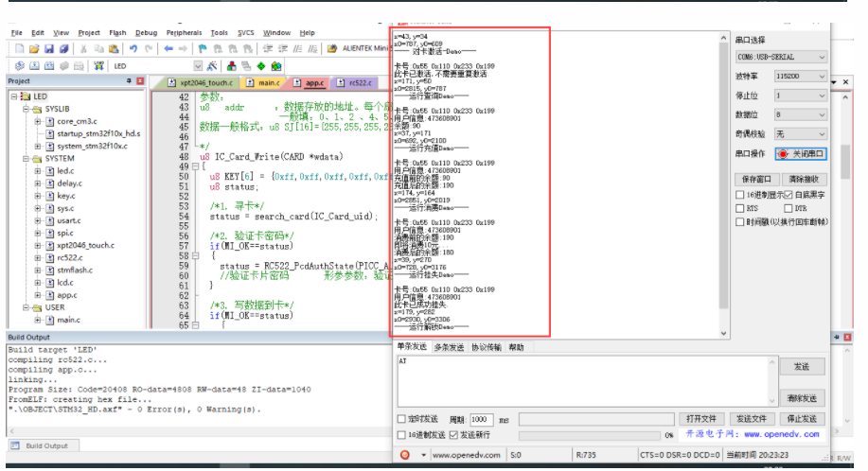Save the current file with floppy icon

[49, 48]
